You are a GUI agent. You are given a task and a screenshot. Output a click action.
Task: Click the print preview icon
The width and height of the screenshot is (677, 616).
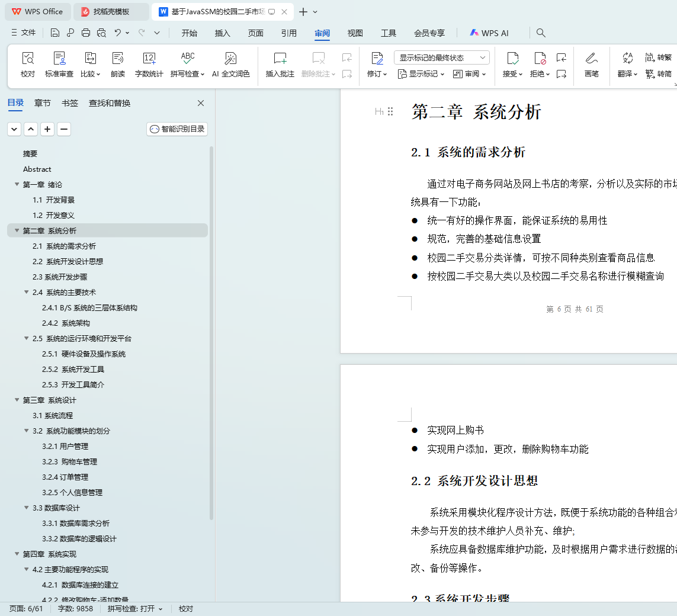[101, 33]
